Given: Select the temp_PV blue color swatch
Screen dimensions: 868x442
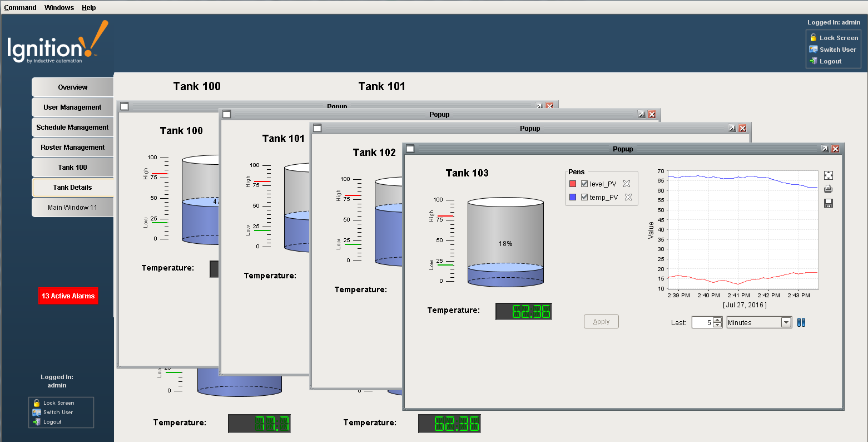Looking at the screenshot, I should [573, 197].
